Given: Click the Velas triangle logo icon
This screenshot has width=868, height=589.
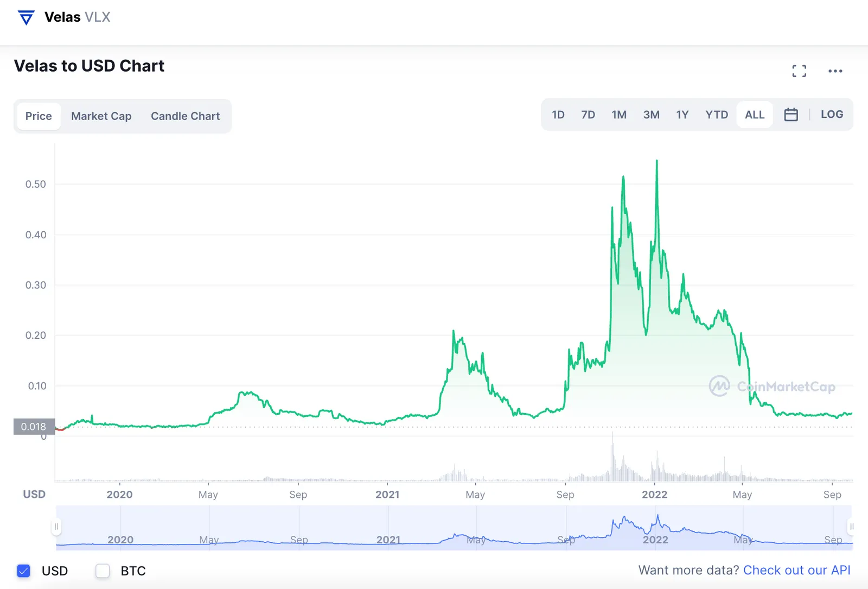Looking at the screenshot, I should click(26, 17).
